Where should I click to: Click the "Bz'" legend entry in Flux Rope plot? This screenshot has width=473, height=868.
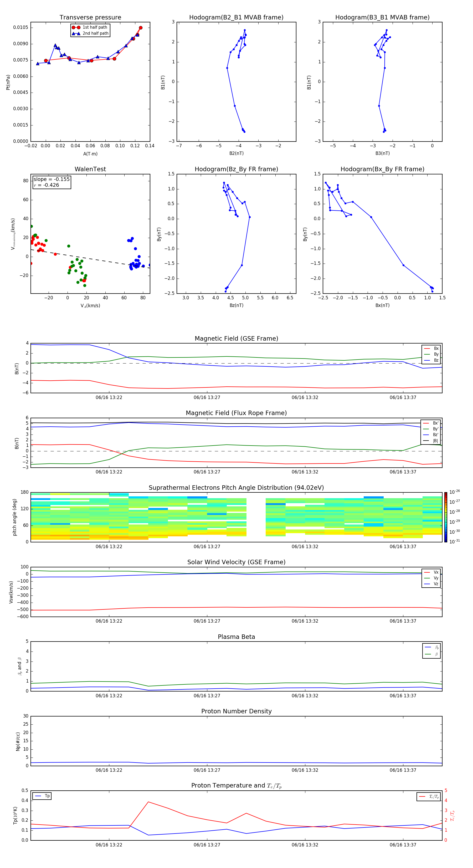point(431,435)
